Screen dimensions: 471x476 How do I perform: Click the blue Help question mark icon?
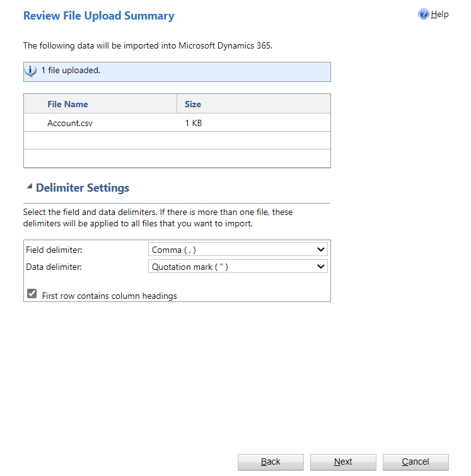(423, 14)
